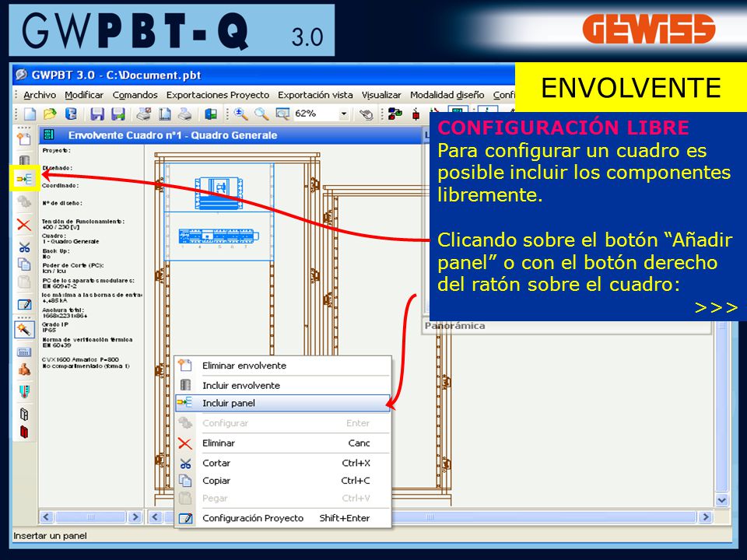
Task: Click the copy icon in the left toolbar
Action: [x=24, y=264]
